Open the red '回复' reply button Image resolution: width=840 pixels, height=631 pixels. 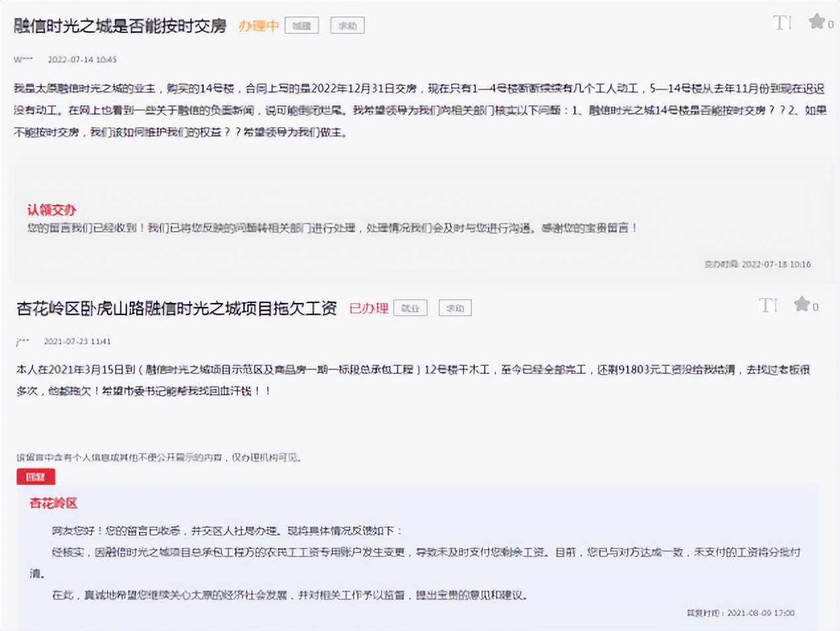pos(35,476)
